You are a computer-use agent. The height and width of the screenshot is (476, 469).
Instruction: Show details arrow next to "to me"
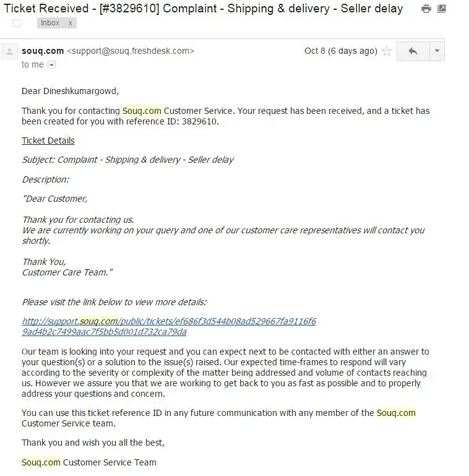(x=51, y=65)
